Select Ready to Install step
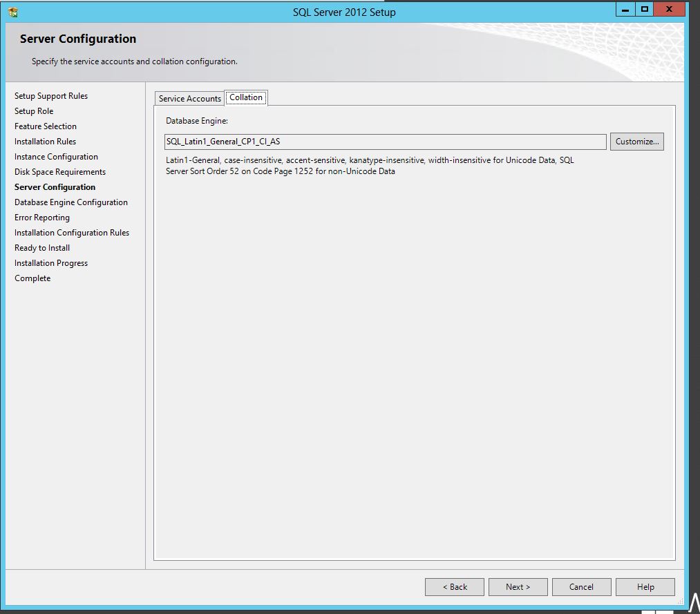The height and width of the screenshot is (614, 700). tap(42, 248)
